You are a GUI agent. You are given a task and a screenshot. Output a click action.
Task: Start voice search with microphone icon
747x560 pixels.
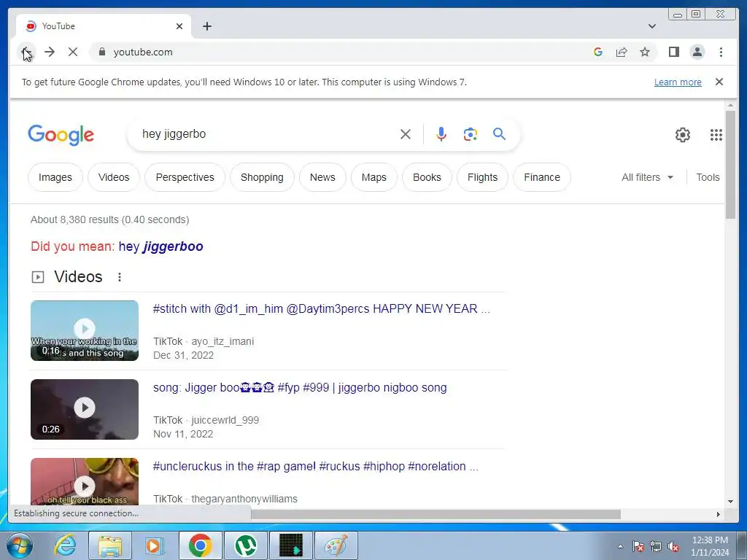pyautogui.click(x=441, y=134)
